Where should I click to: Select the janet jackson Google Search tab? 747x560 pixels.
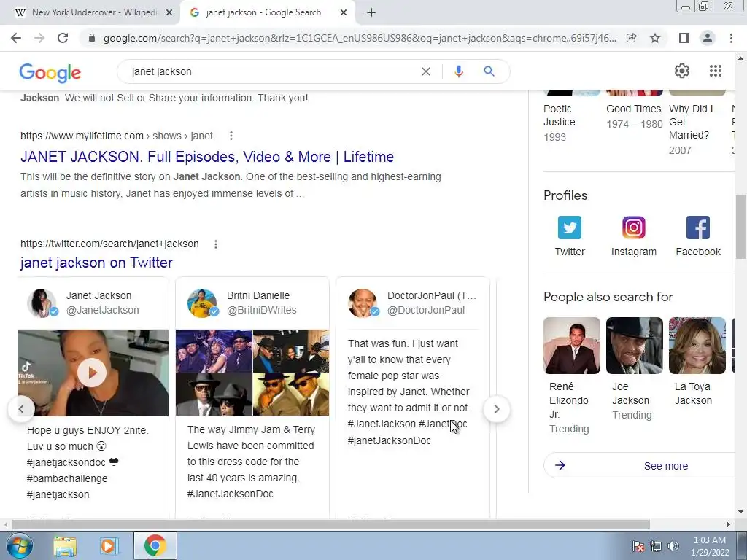pyautogui.click(x=263, y=12)
